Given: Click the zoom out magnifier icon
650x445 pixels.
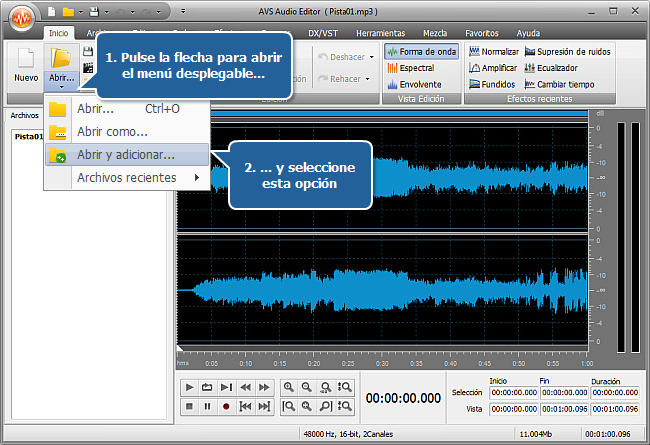Looking at the screenshot, I should [307, 387].
